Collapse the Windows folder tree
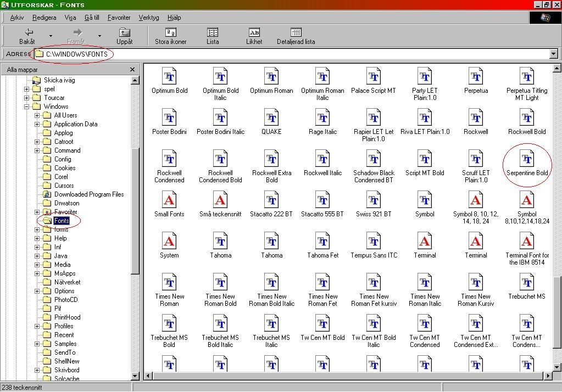562x392 pixels. click(x=26, y=107)
